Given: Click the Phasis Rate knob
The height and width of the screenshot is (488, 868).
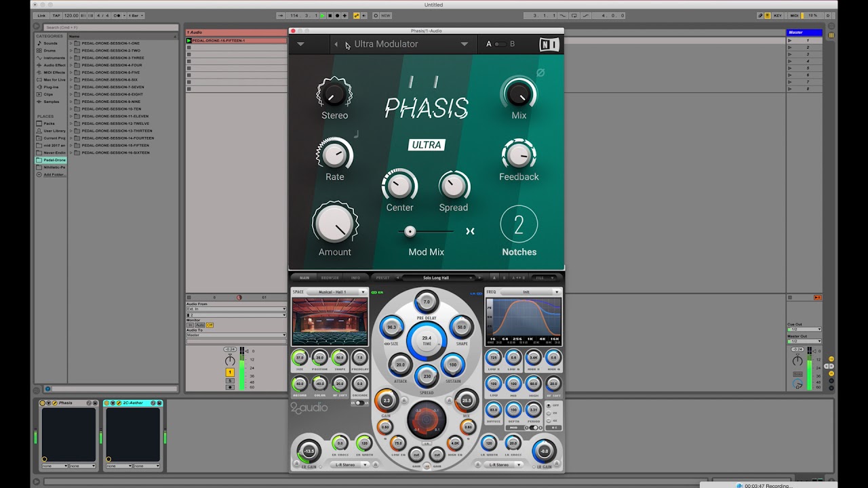Looking at the screenshot, I should [x=334, y=155].
